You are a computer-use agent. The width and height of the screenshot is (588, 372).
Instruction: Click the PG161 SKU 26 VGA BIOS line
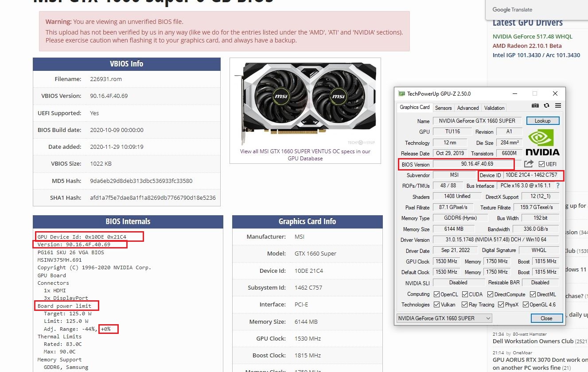pos(71,252)
